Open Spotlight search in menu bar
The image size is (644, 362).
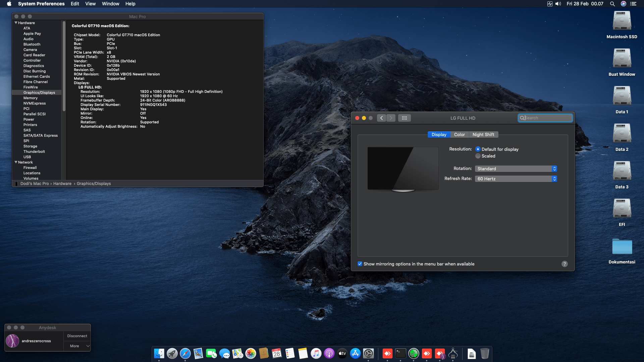tap(612, 4)
